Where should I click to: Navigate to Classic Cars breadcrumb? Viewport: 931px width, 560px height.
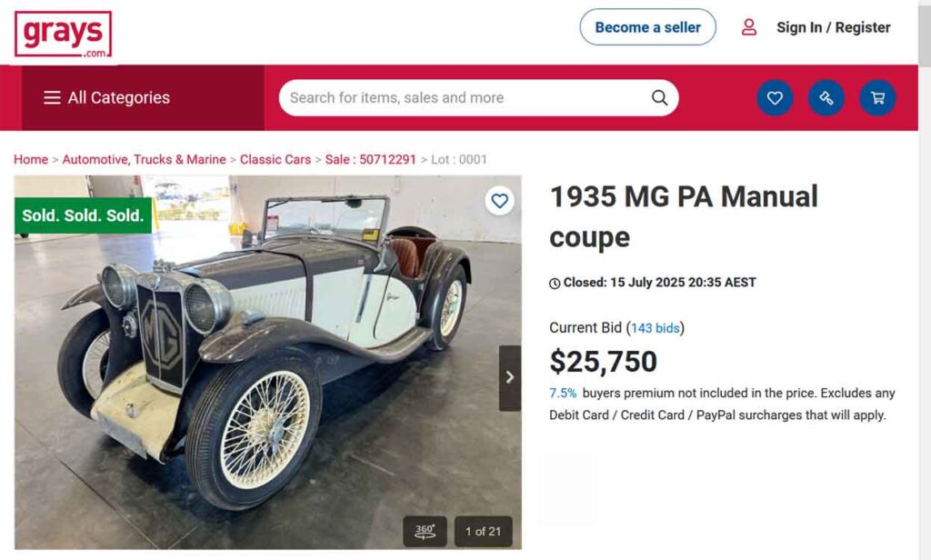coord(275,159)
